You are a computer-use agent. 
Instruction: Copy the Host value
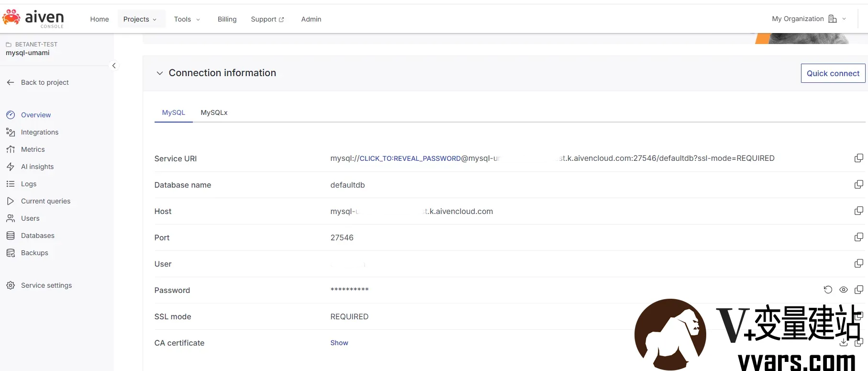(x=859, y=211)
